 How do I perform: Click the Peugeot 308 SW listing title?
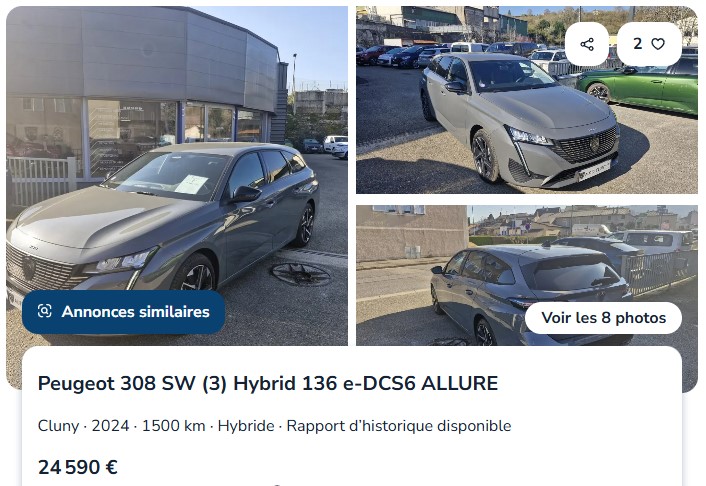[268, 383]
